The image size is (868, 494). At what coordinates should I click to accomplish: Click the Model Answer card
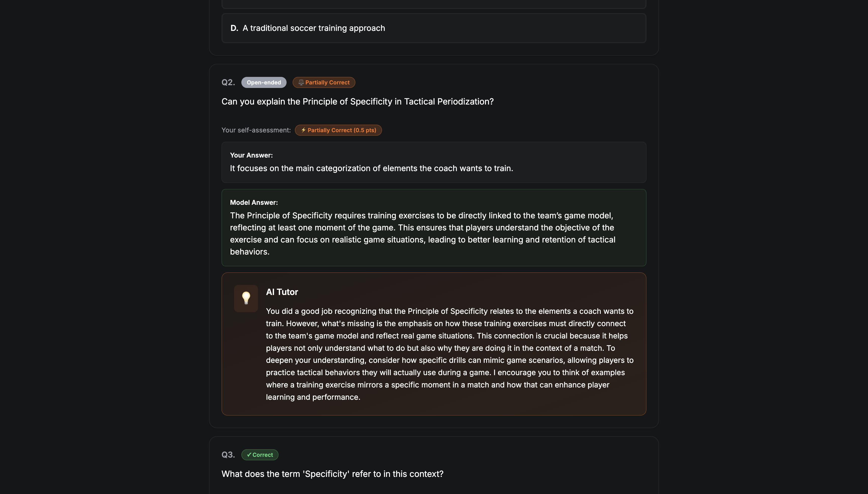[x=434, y=227]
